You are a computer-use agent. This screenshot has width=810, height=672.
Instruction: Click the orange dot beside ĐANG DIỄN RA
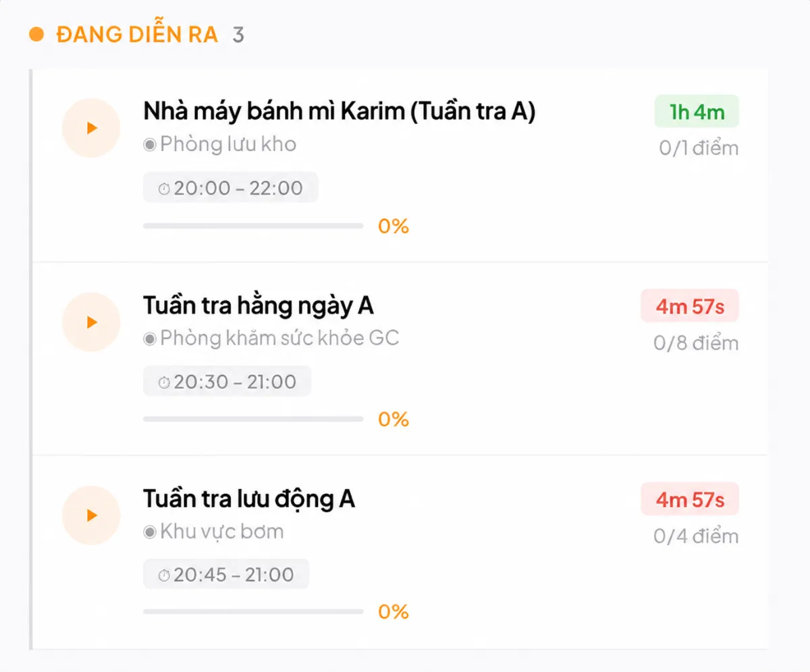click(x=36, y=34)
